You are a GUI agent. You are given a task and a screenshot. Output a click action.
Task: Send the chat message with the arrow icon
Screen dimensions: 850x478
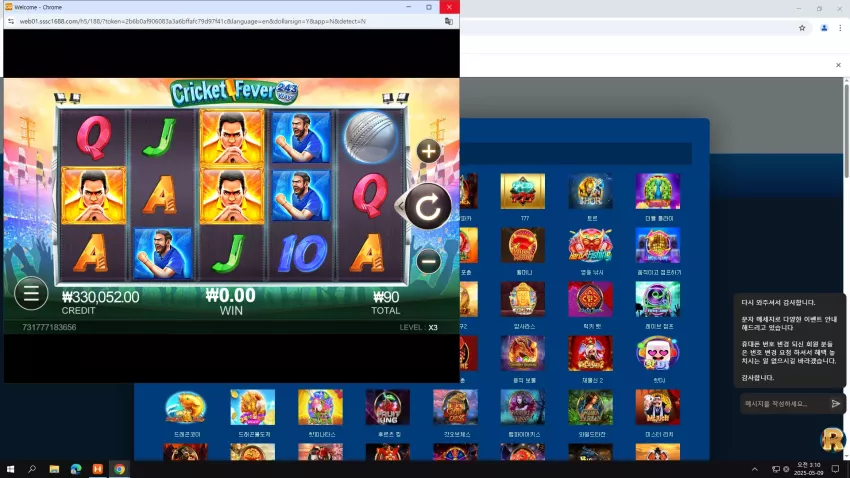point(835,404)
